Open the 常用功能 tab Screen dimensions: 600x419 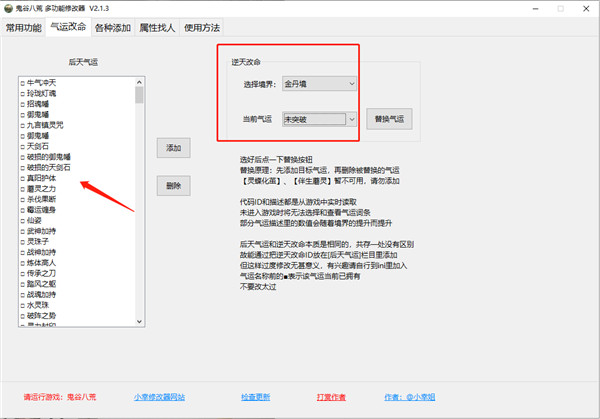(25, 28)
